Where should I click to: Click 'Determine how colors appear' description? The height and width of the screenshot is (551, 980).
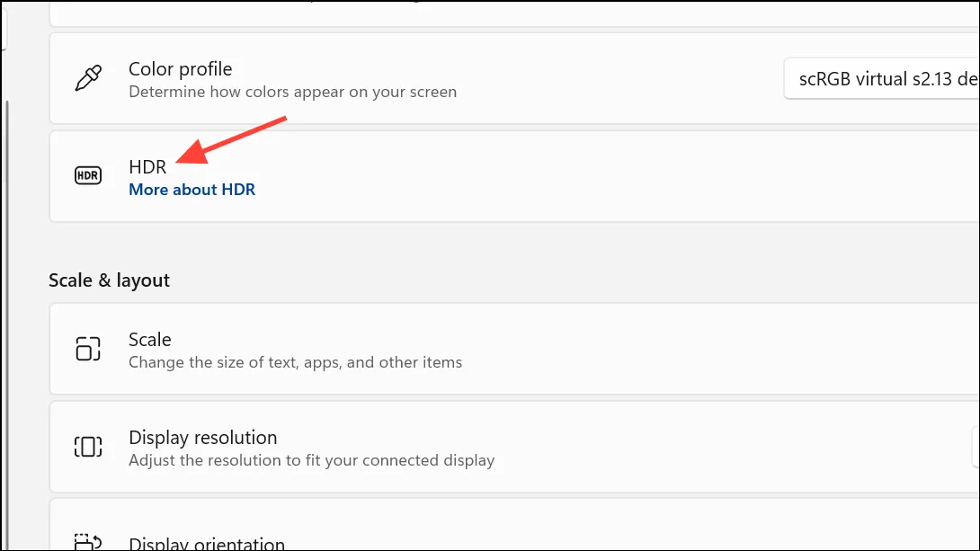[x=292, y=92]
